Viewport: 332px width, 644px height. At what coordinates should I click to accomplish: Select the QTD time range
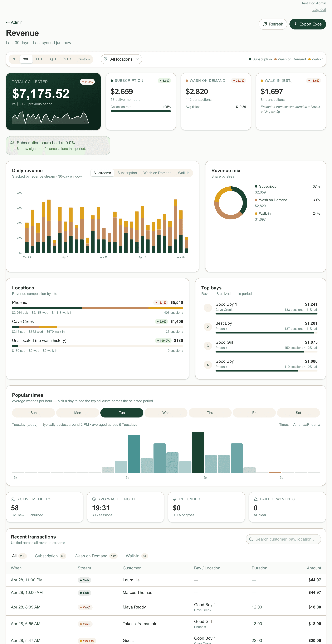point(54,59)
